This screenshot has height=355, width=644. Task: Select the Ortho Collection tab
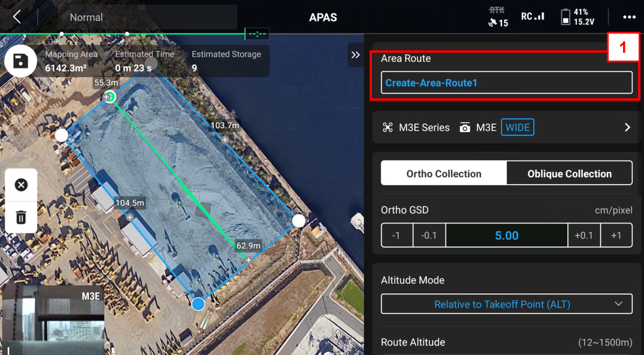click(x=443, y=173)
